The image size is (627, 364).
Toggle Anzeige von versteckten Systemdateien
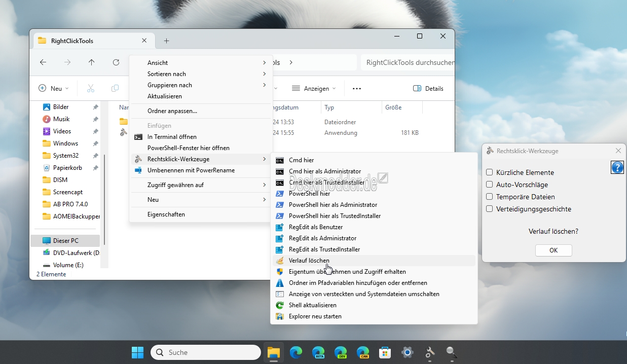click(374, 294)
